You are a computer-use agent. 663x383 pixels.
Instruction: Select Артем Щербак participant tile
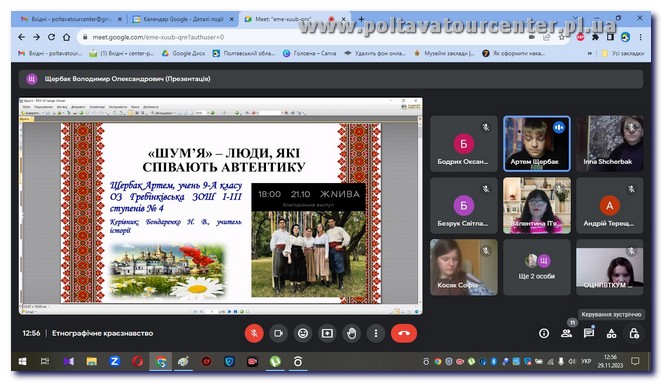(x=537, y=144)
